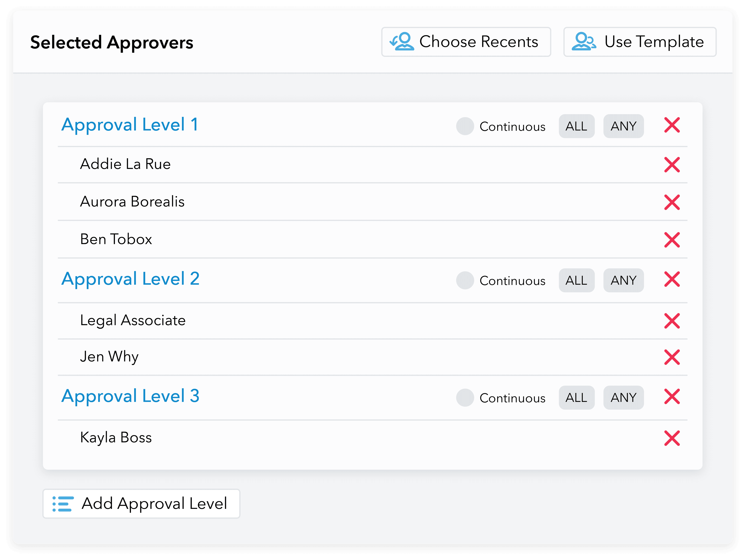
Task: Click the Approval Level 2 heading
Action: [x=131, y=279]
